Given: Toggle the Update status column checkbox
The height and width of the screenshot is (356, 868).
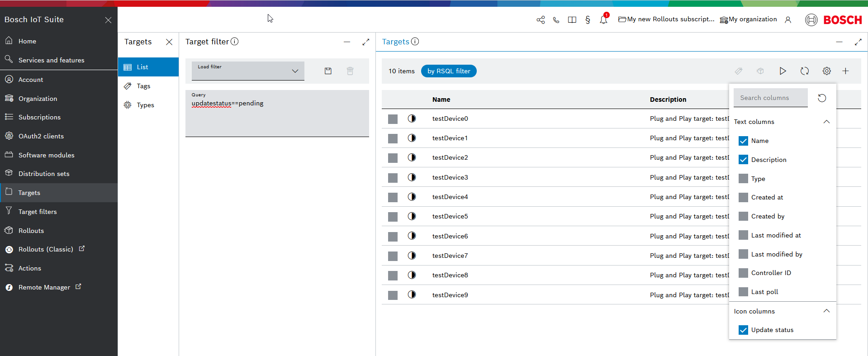Looking at the screenshot, I should pos(743,330).
